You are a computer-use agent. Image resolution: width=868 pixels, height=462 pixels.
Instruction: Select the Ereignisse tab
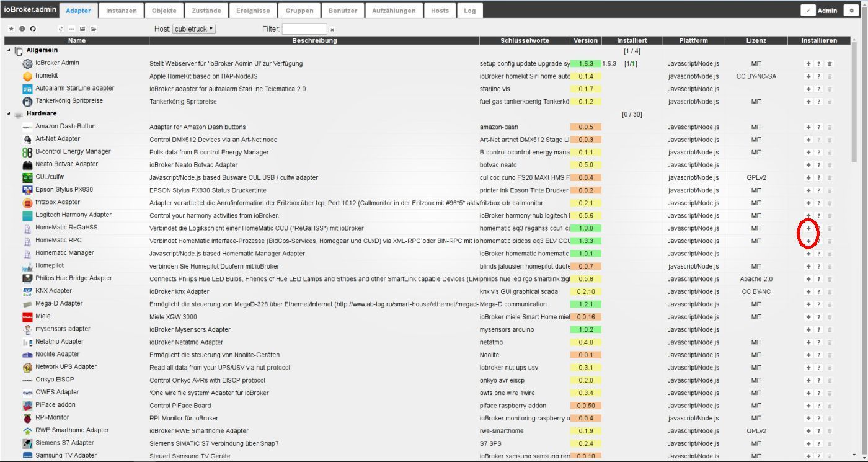click(x=253, y=11)
